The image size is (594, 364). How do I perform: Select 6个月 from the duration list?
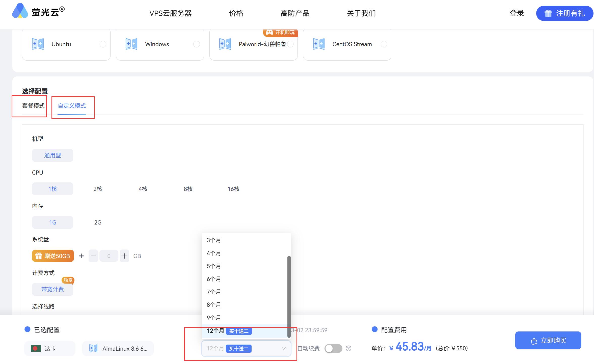(213, 279)
